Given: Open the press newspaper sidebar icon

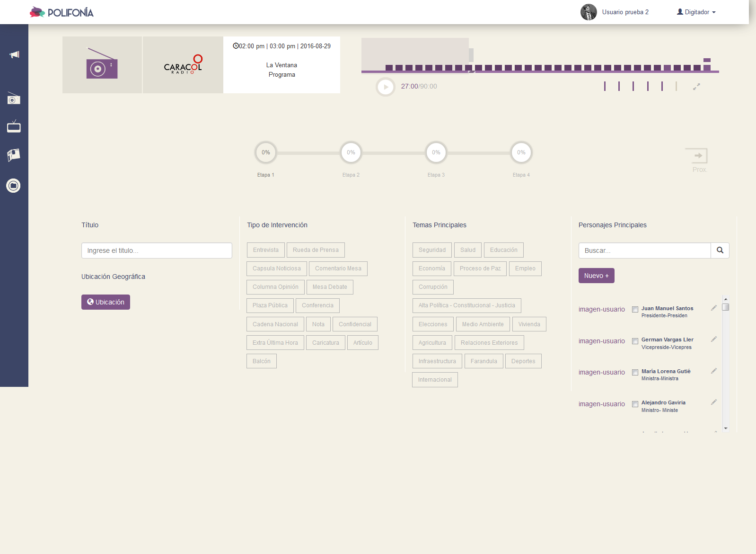Looking at the screenshot, I should pyautogui.click(x=14, y=155).
